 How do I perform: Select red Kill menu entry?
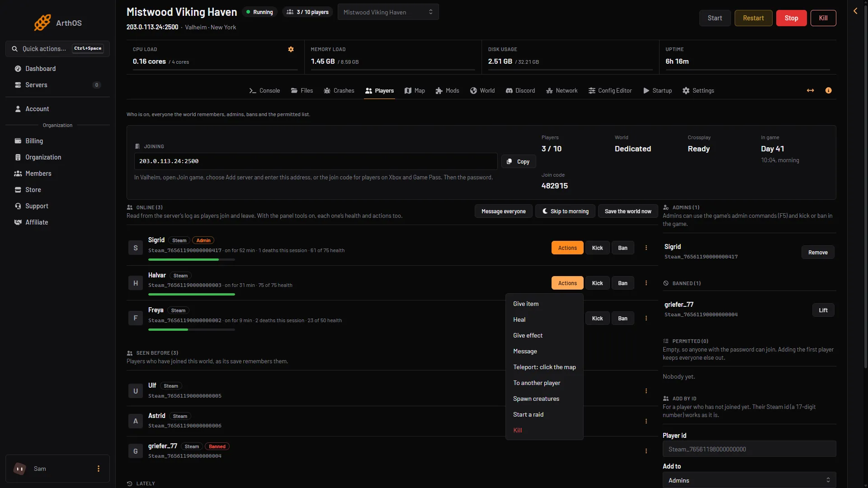[544, 431]
